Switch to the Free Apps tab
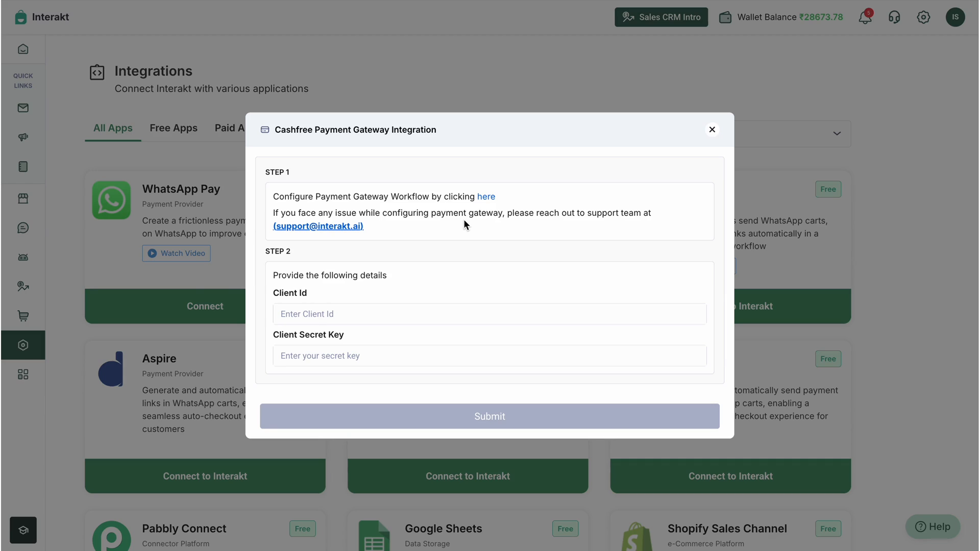This screenshot has width=980, height=551. click(x=174, y=128)
